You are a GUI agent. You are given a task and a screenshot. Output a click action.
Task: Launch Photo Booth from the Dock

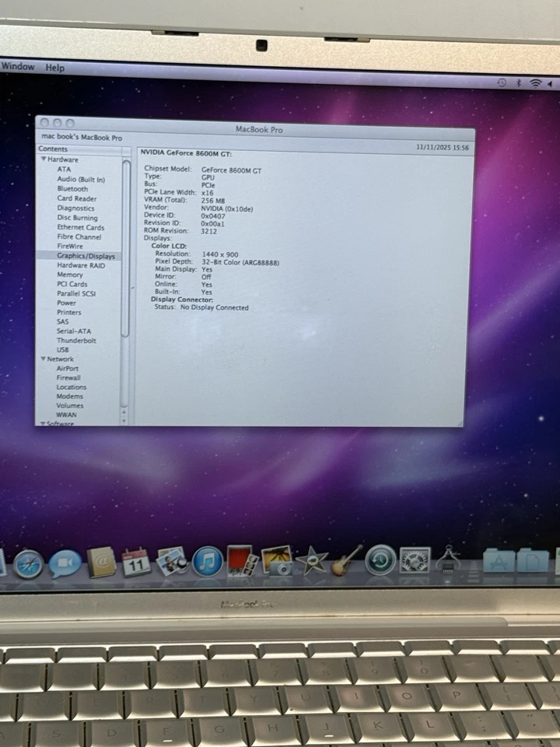[x=242, y=561]
